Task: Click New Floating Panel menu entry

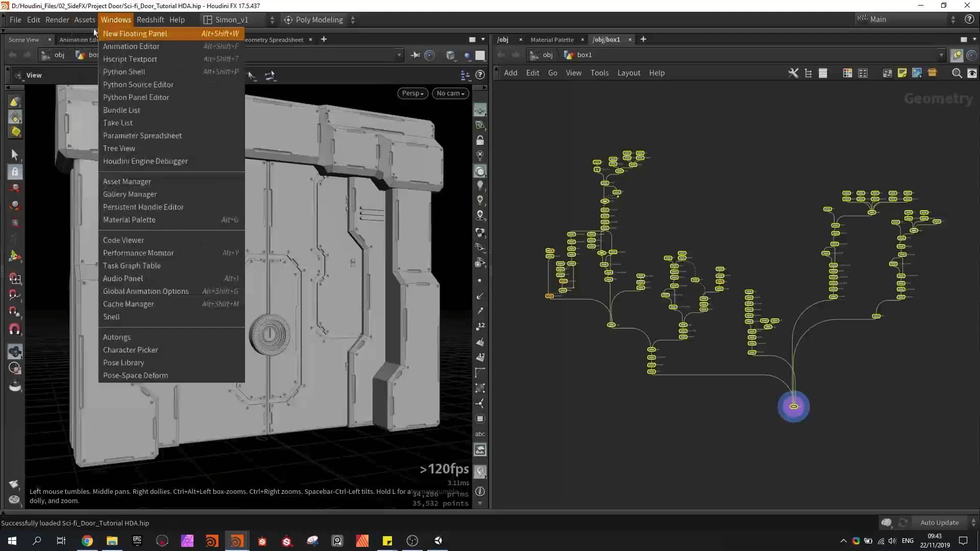Action: 135,33
